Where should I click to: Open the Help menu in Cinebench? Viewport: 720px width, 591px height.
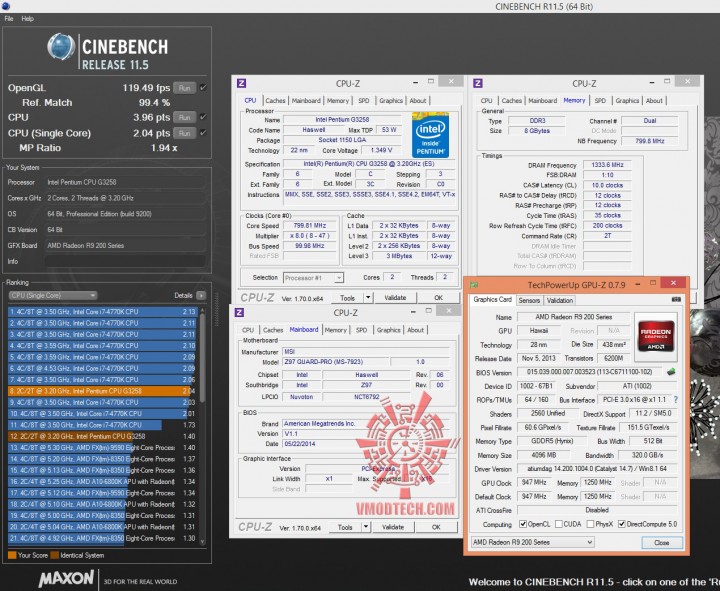28,19
